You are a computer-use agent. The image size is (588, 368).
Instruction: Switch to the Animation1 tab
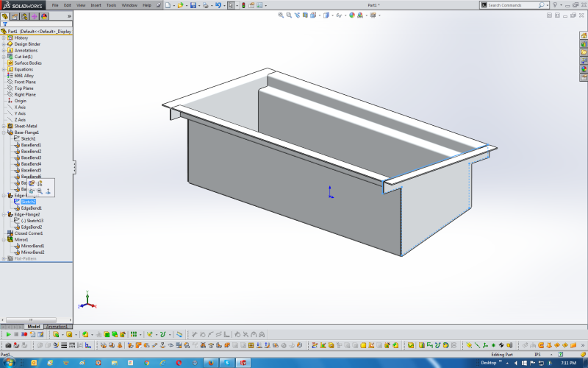coord(57,327)
